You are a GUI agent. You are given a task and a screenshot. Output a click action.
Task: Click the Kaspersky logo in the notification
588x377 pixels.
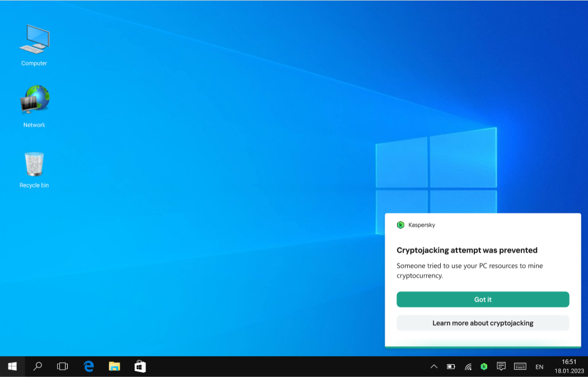400,225
